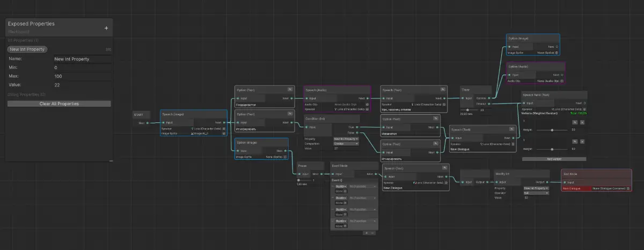The width and height of the screenshot is (644, 250).
Task: Click the Int Properties (1) section label
Action: pos(23,41)
